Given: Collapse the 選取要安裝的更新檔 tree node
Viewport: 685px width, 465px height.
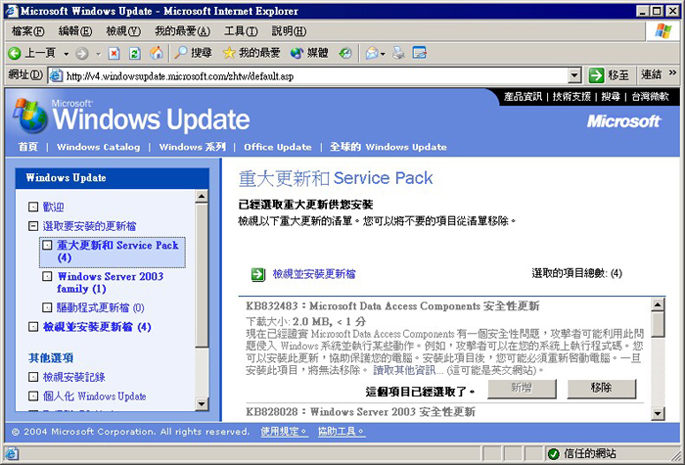Looking at the screenshot, I should [x=33, y=226].
